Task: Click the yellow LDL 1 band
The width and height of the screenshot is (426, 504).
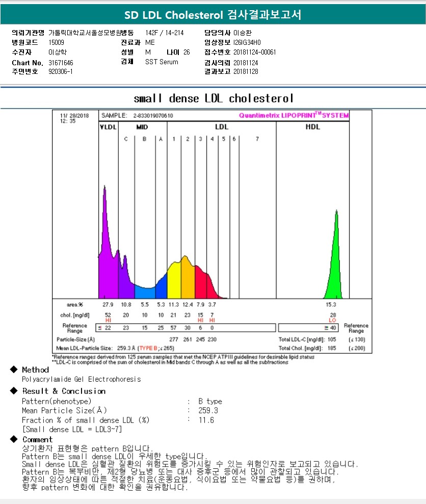Action: [174, 280]
